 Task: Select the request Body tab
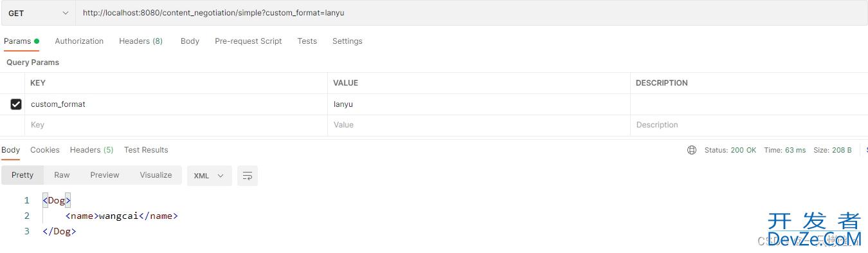190,41
